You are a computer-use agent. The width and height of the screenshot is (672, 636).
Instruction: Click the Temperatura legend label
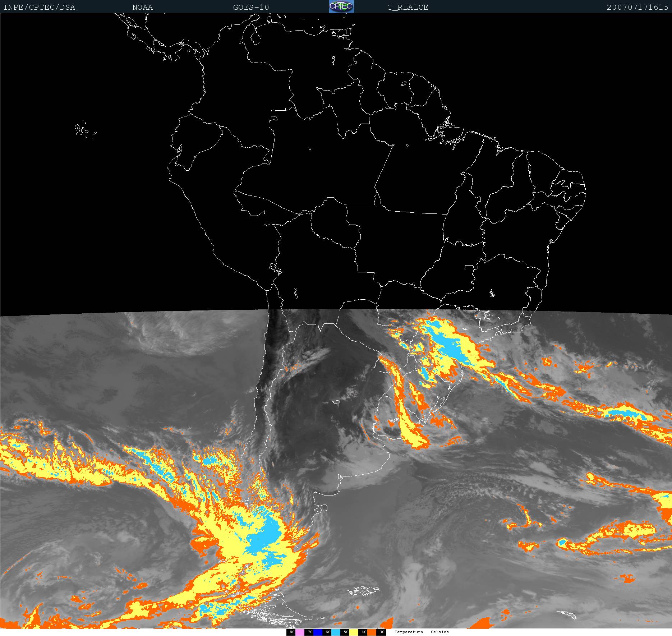click(x=409, y=632)
